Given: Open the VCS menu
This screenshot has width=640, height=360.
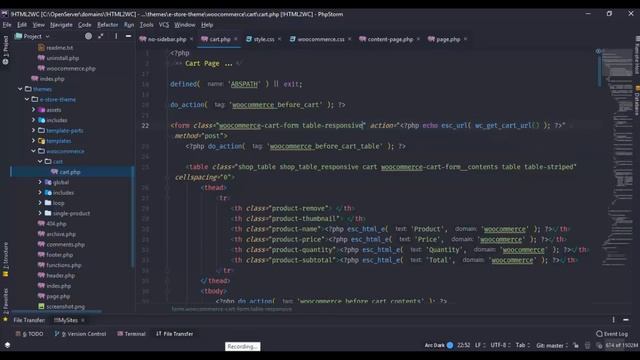Looking at the screenshot, I should [x=164, y=25].
